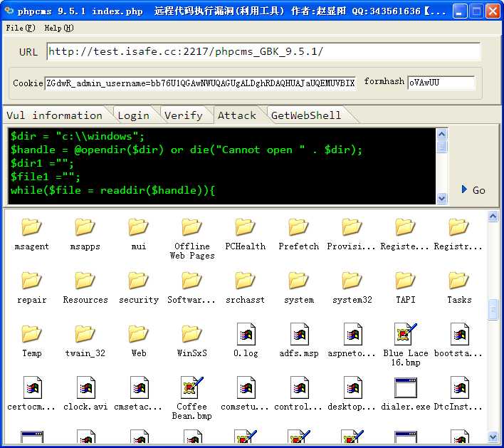Click the twain_32 folder icon
The image size is (504, 448).
pos(85,333)
